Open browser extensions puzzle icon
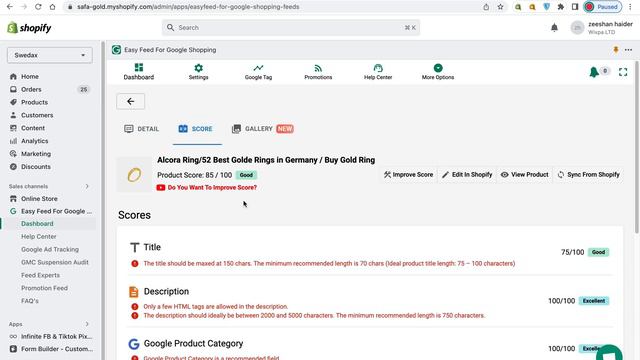 [x=561, y=7]
